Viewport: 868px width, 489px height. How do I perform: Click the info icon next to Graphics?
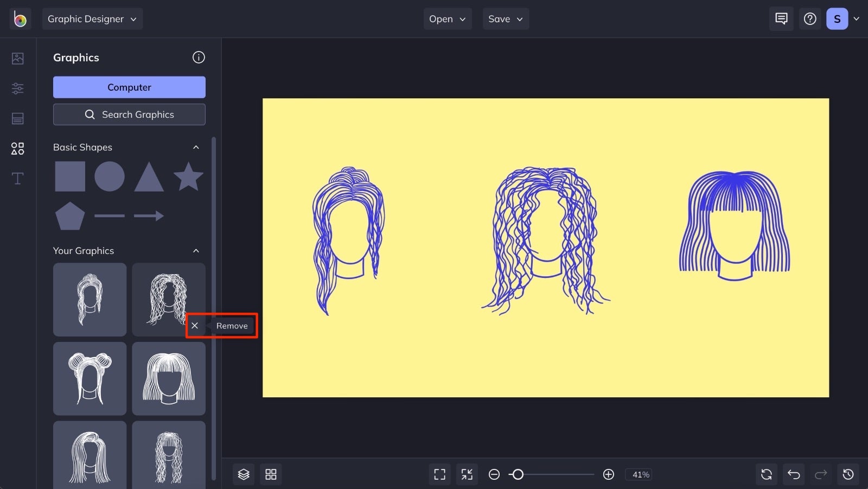[199, 57]
